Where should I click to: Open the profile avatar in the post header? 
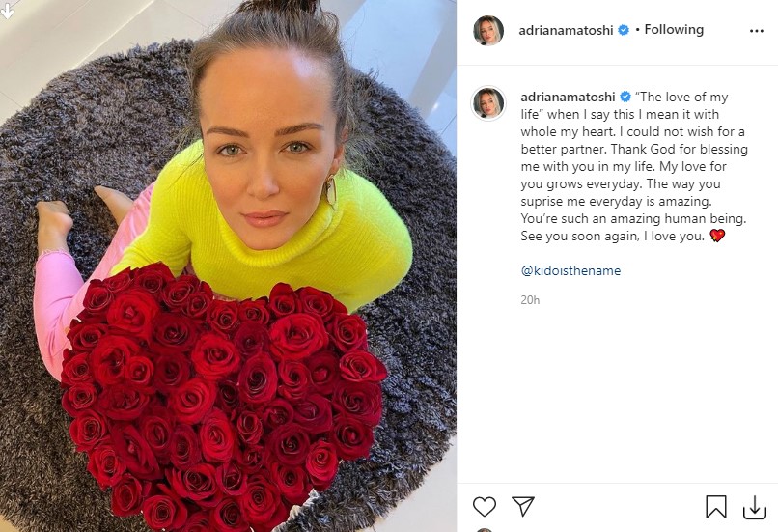coord(488,31)
